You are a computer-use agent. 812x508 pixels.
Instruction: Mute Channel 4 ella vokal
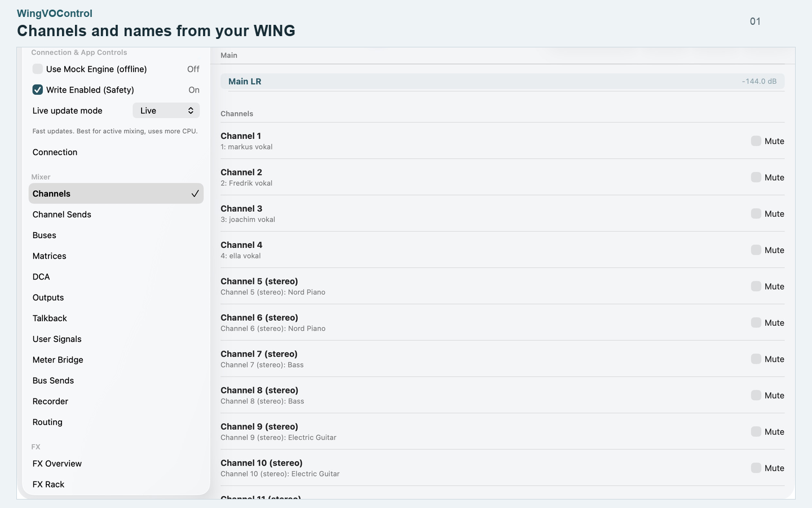[x=756, y=250]
